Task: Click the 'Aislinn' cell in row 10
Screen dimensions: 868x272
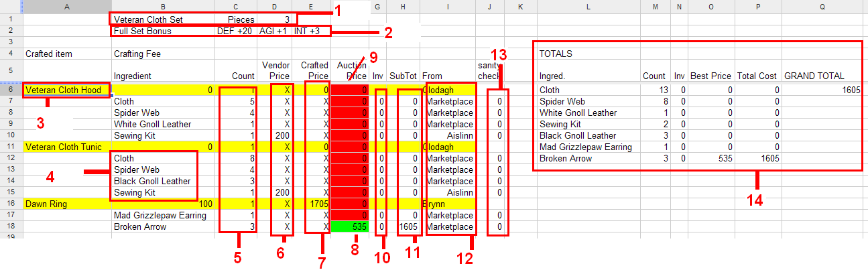Action: pos(449,135)
